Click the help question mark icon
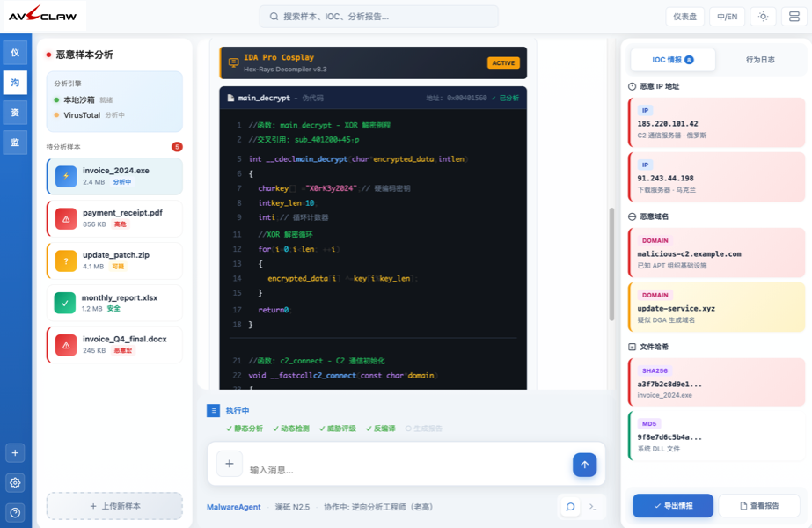The width and height of the screenshot is (812, 528). [15, 512]
